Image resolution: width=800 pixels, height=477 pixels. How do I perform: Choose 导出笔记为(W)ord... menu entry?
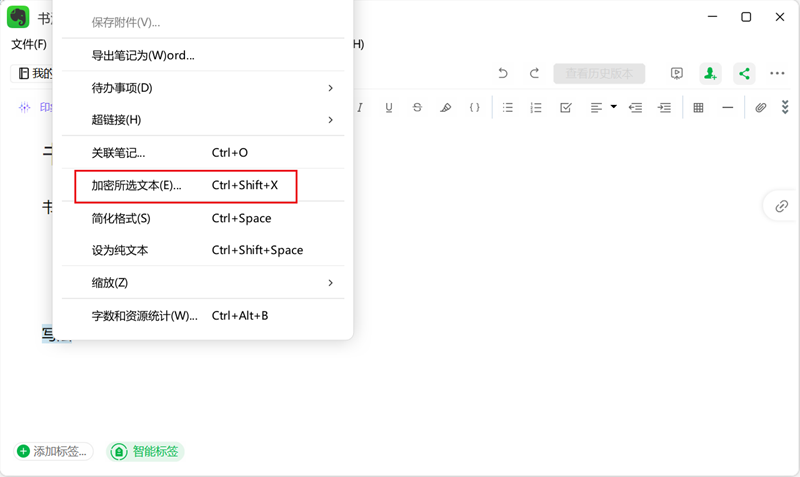point(203,55)
